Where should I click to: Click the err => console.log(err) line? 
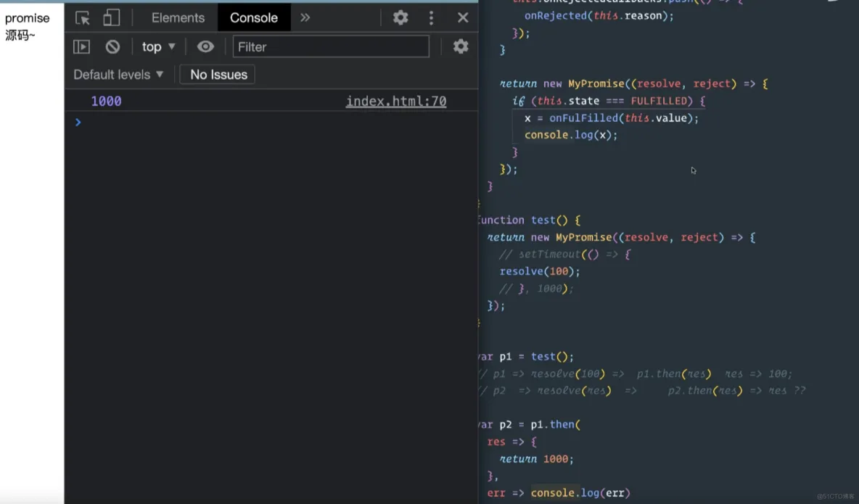tap(559, 493)
